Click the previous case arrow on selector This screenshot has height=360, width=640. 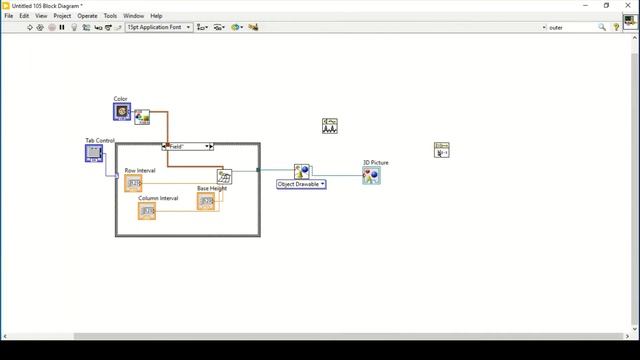coord(164,147)
